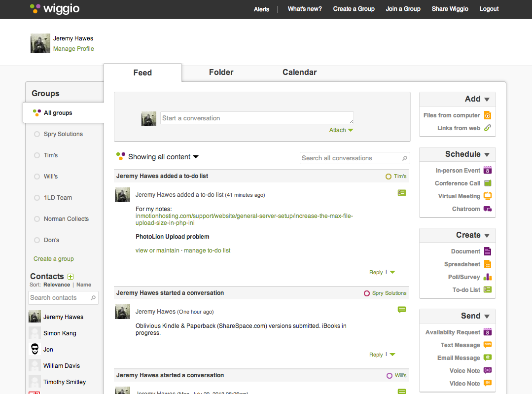The width and height of the screenshot is (532, 394).
Task: Click Logout
Action: [489, 9]
